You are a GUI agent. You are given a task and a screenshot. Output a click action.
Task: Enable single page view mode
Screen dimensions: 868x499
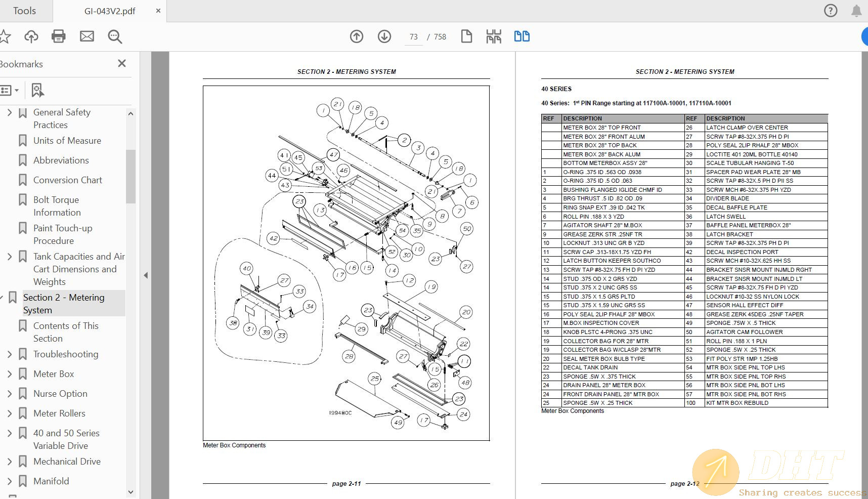pyautogui.click(x=466, y=36)
